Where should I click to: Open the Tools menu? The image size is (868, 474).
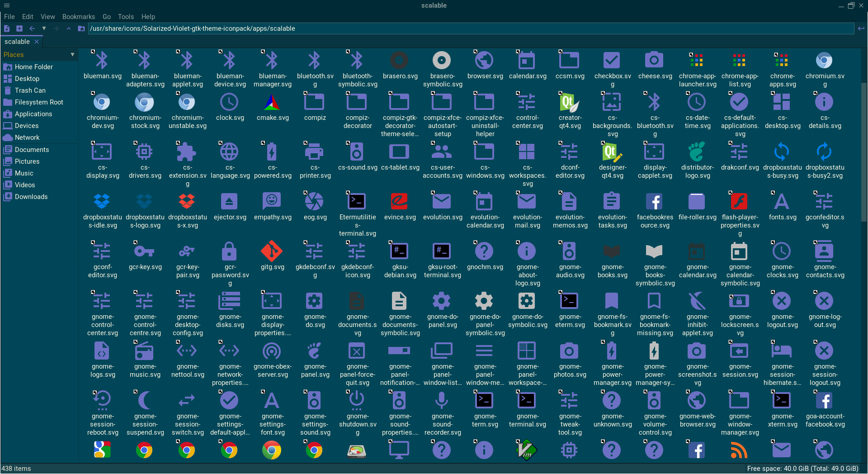[126, 17]
